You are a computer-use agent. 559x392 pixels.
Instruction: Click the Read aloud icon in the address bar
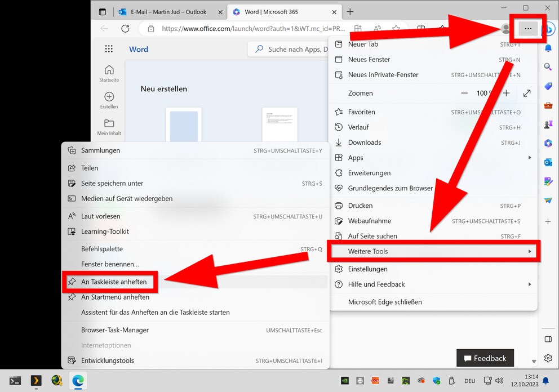click(376, 28)
